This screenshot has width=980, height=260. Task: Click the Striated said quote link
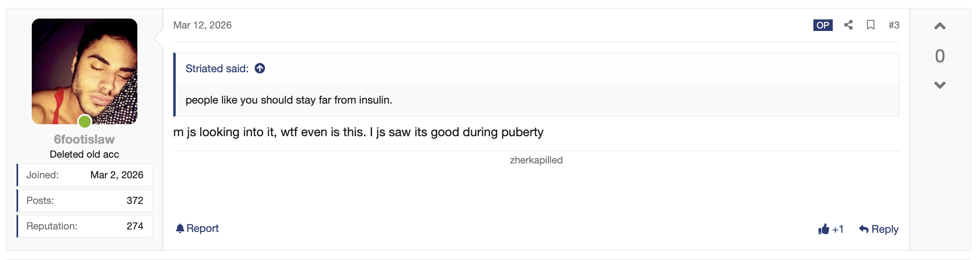(217, 69)
